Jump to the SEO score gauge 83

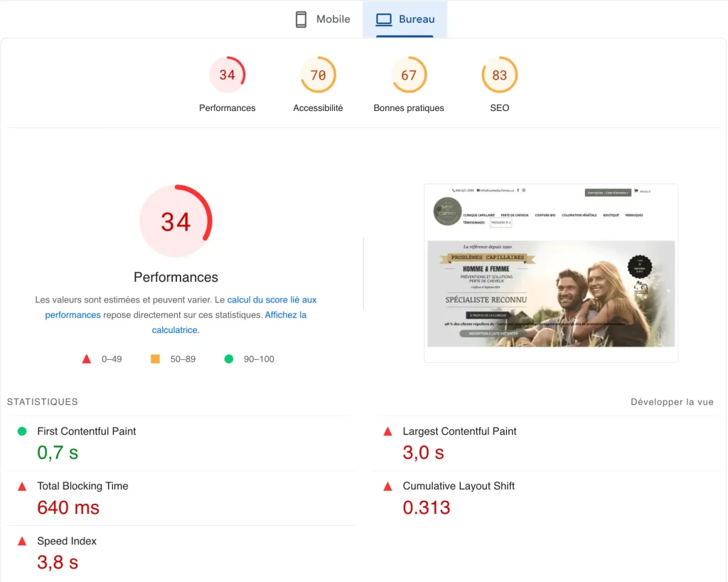pos(500,75)
